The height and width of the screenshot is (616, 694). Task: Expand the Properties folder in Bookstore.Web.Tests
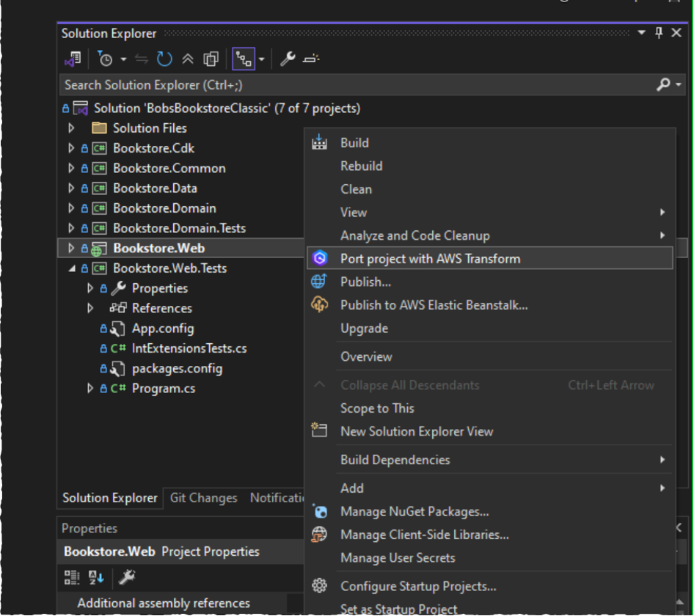[x=90, y=288]
